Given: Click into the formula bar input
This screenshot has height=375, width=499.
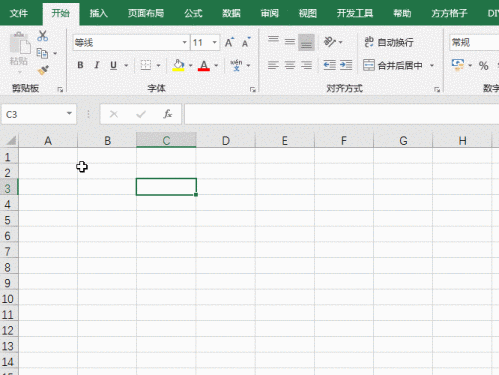Looking at the screenshot, I should click(x=342, y=114).
